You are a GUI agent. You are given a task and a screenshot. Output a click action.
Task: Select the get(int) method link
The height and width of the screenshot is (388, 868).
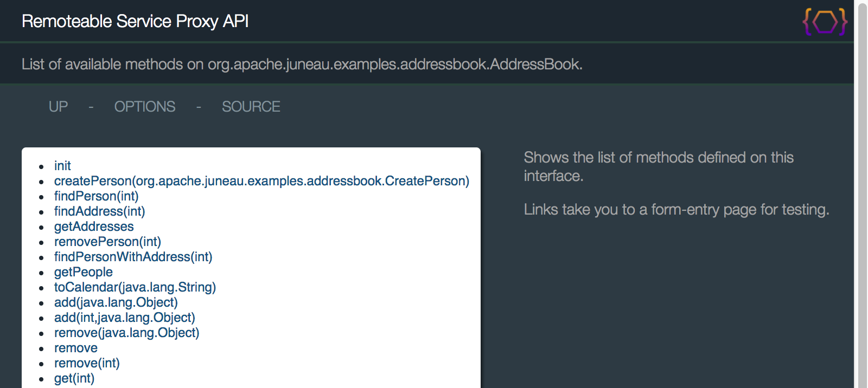(x=74, y=378)
